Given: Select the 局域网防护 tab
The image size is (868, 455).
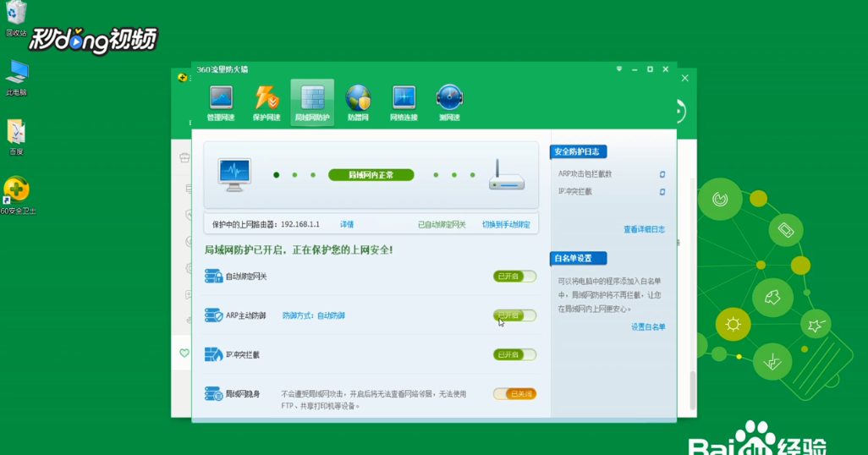Looking at the screenshot, I should click(x=312, y=103).
